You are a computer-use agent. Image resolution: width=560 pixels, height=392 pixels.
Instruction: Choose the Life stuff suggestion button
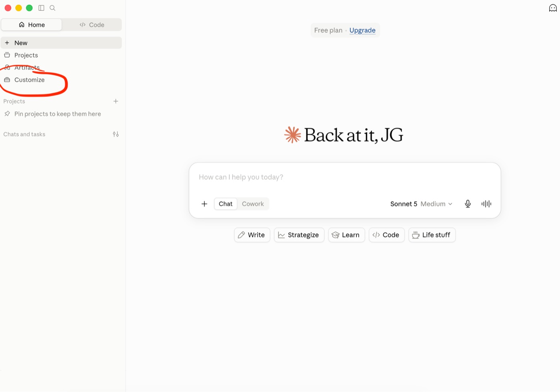(432, 235)
